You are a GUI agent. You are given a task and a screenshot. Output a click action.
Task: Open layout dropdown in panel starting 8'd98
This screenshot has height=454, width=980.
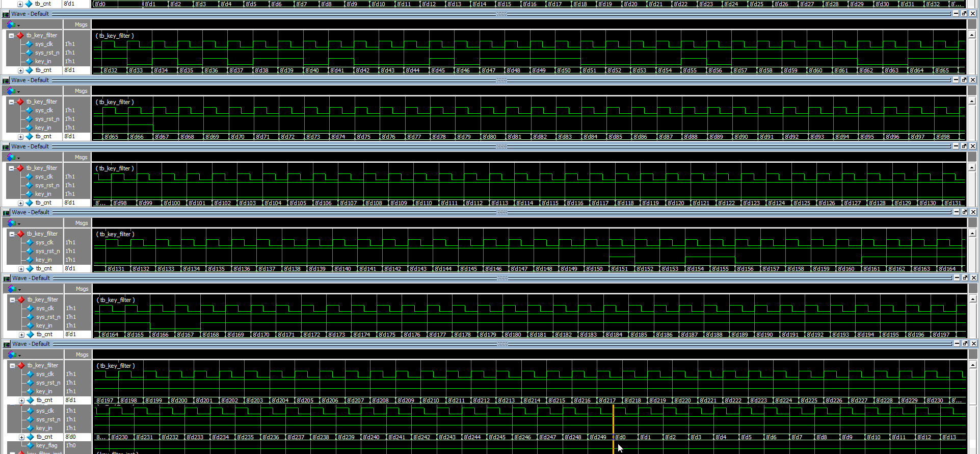13,157
